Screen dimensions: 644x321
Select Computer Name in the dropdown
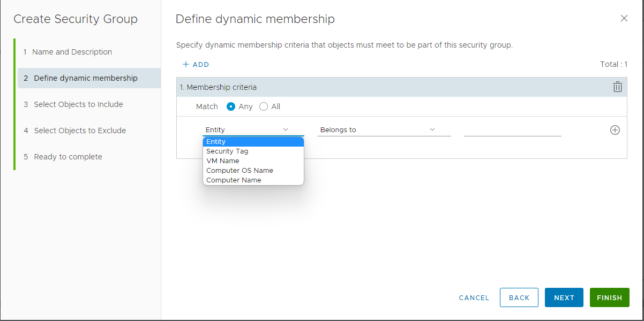click(x=235, y=180)
